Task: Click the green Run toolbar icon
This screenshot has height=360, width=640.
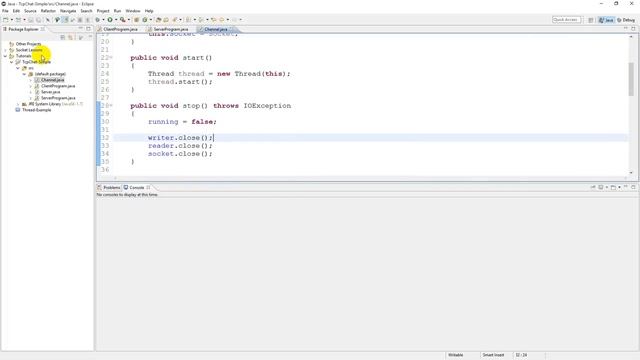Action: (x=110, y=20)
